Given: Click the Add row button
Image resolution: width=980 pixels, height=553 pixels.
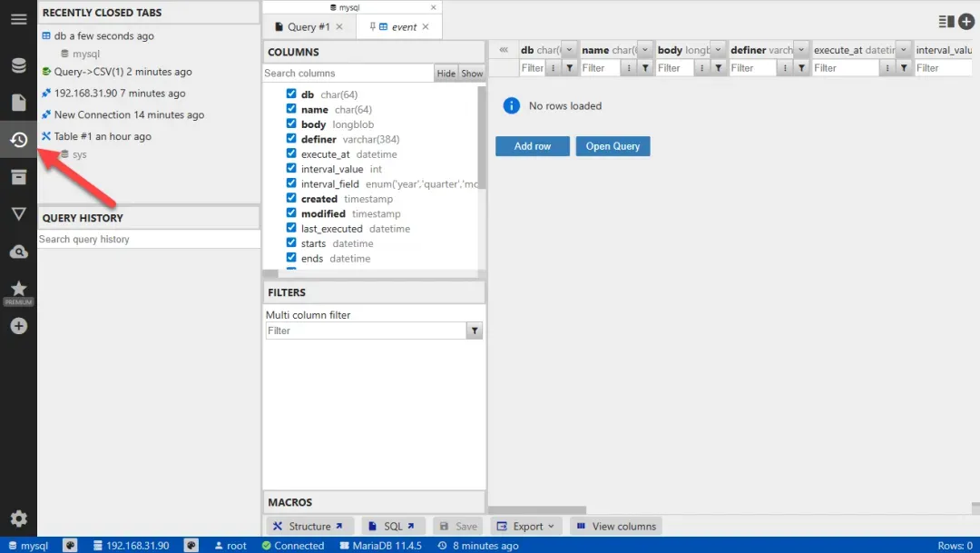Looking at the screenshot, I should (532, 146).
